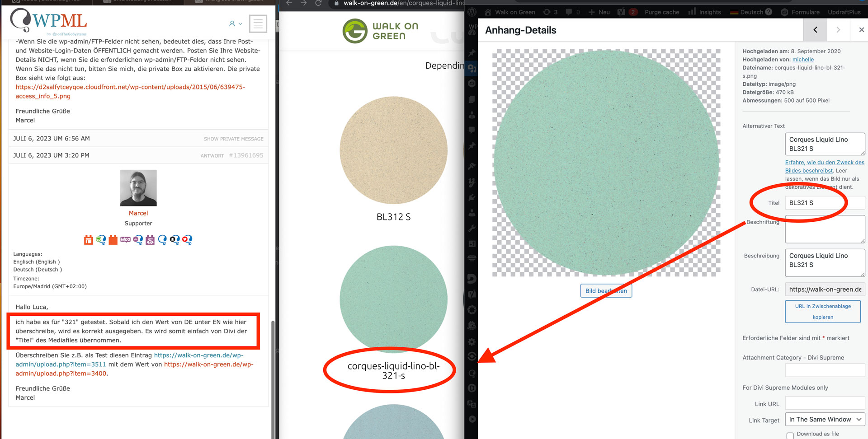Click the blue-gray circle at the page bottom
The width and height of the screenshot is (868, 439).
(x=394, y=422)
